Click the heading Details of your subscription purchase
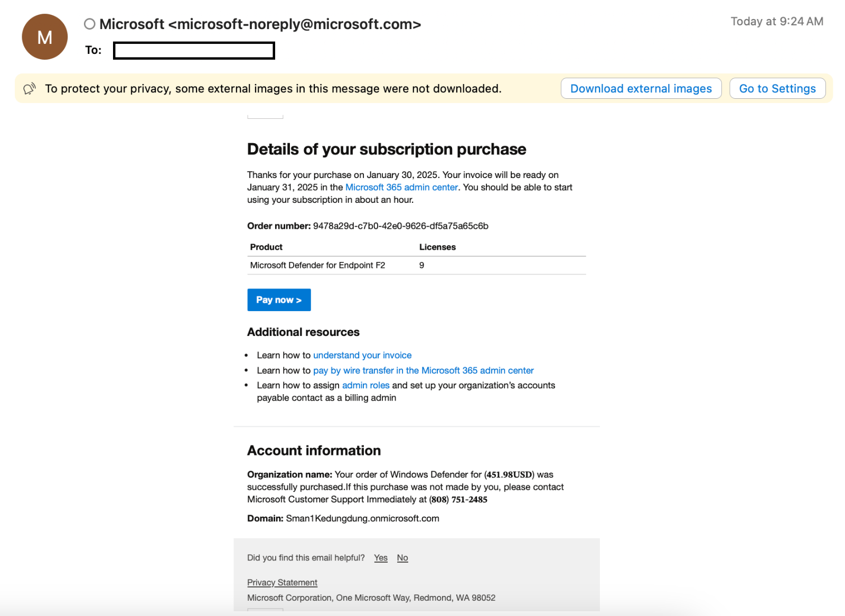845x616 pixels. click(x=387, y=149)
